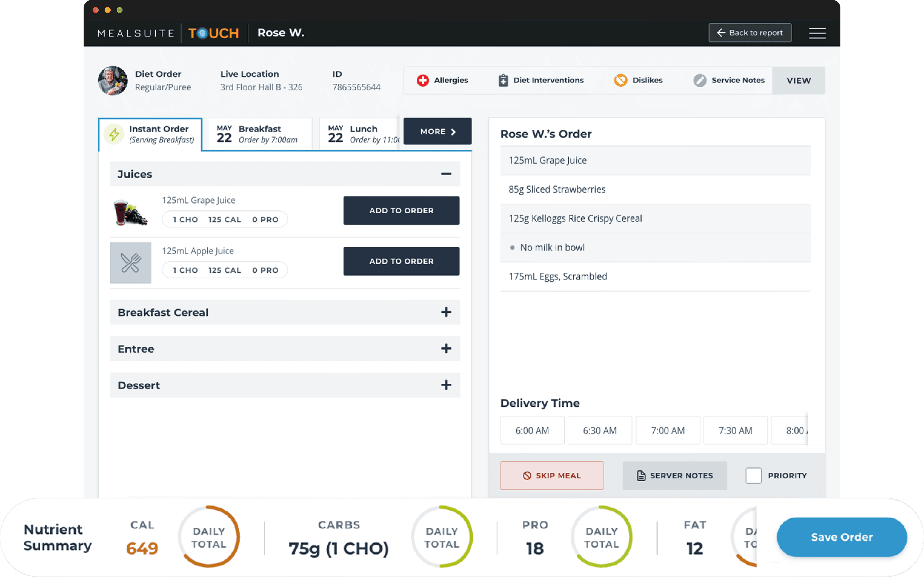Click the red Allergies cross icon
924x577 pixels.
click(x=422, y=80)
